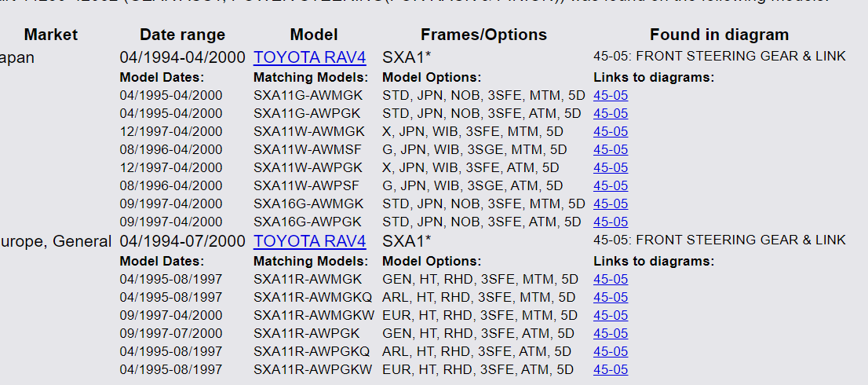Open 45-05 diagram link for SXA11G-AWPGK
Screen dimensions: 868x385
pyautogui.click(x=611, y=114)
